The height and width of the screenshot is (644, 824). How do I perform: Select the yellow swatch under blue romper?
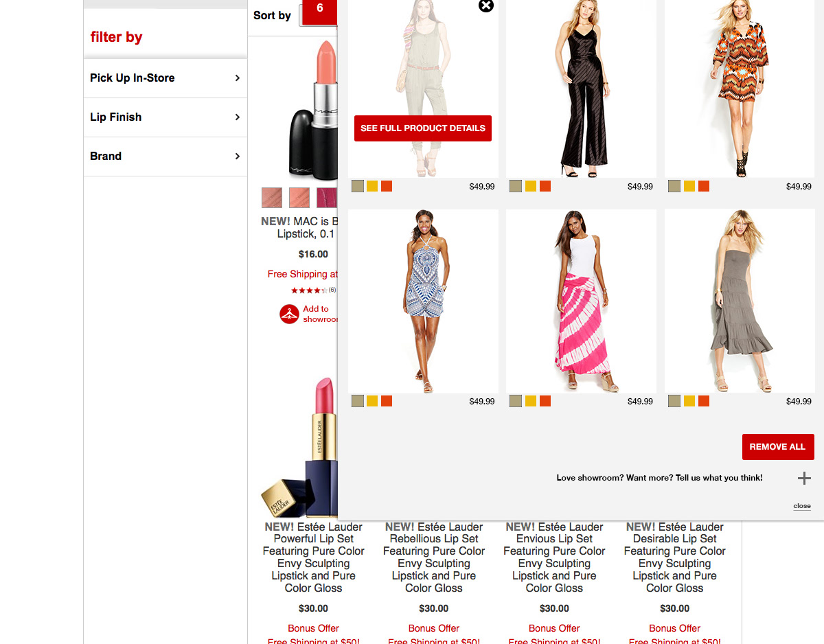(372, 401)
